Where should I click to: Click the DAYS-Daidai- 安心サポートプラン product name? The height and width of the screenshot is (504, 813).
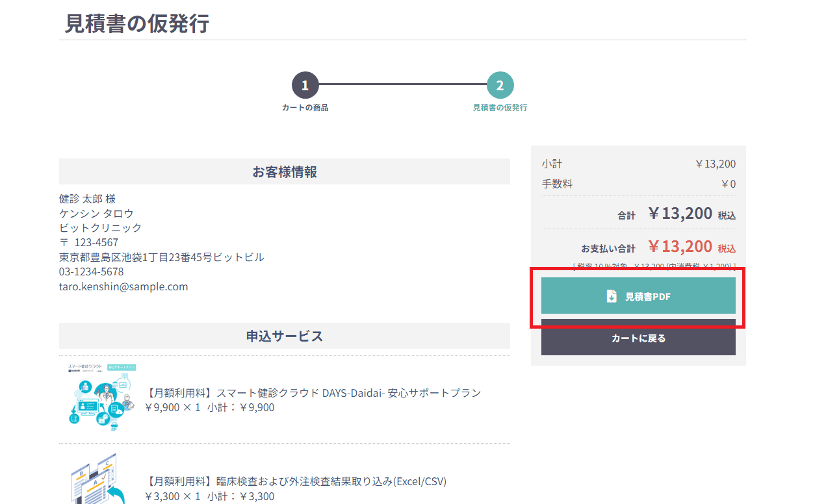pyautogui.click(x=313, y=393)
